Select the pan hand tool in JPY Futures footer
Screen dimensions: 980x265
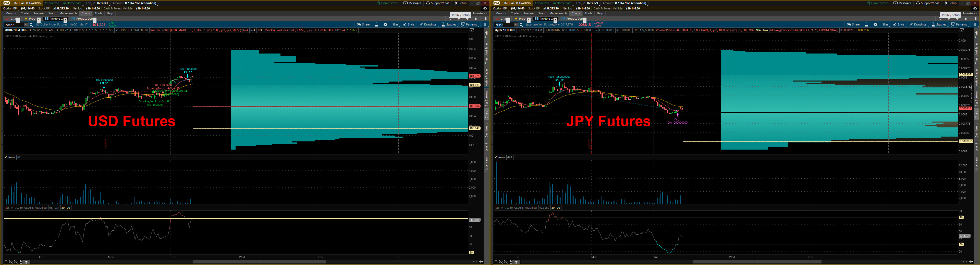(511, 262)
